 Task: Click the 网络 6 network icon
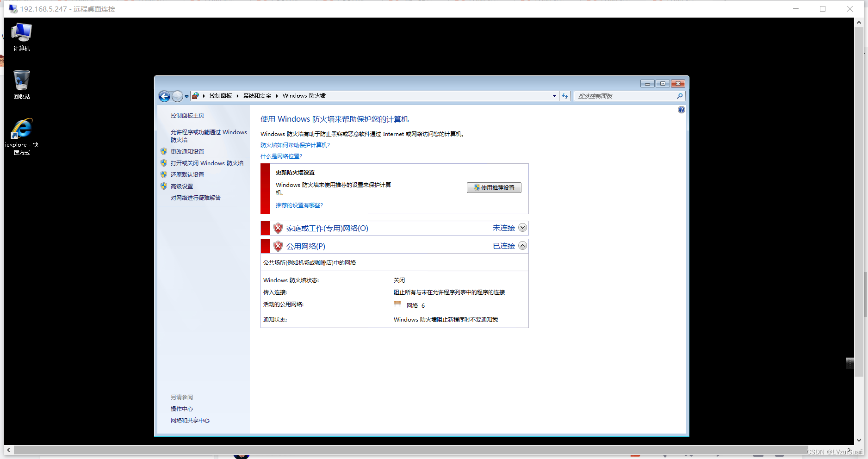point(397,304)
